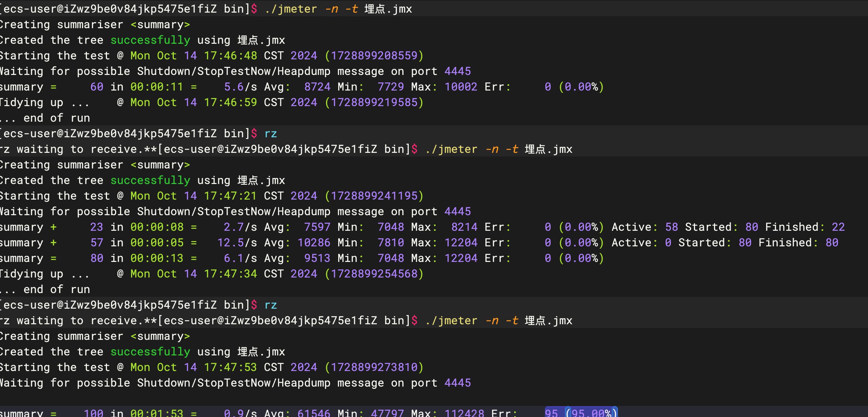Click the start time 17:46:48
Image resolution: width=868 pixels, height=417 pixels.
[230, 56]
